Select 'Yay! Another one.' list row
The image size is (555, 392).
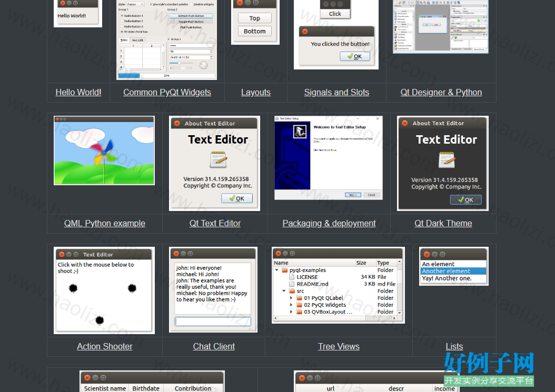(453, 278)
